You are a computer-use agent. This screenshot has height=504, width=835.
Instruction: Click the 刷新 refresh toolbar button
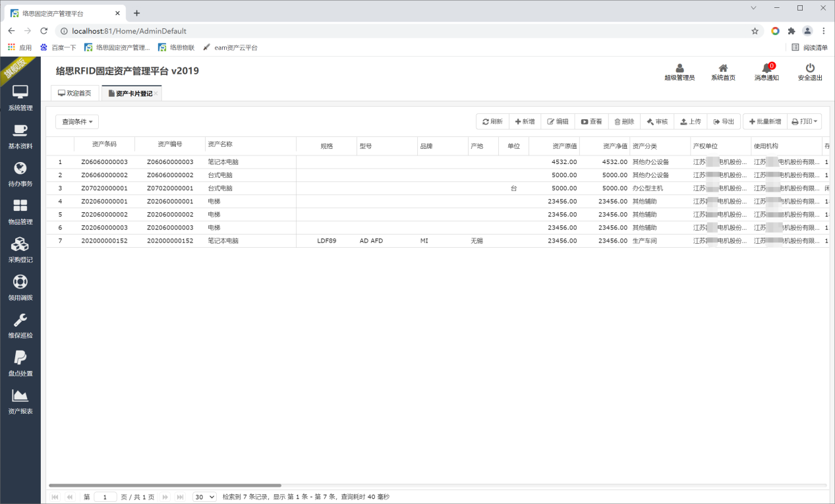coord(492,122)
